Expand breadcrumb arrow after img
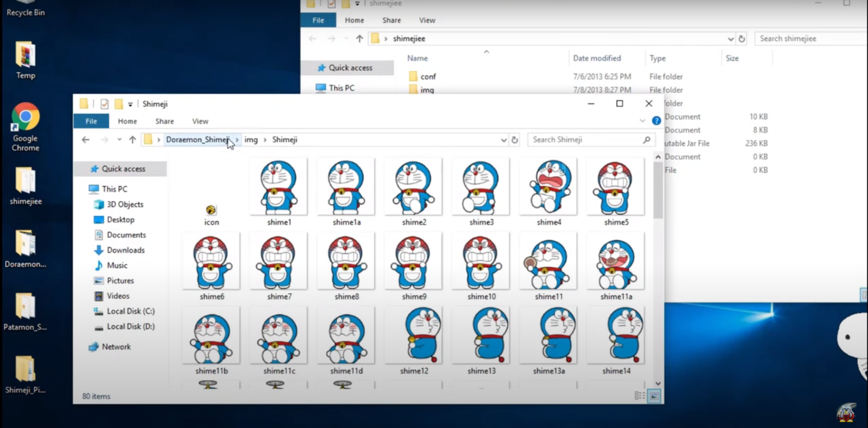 coord(265,140)
